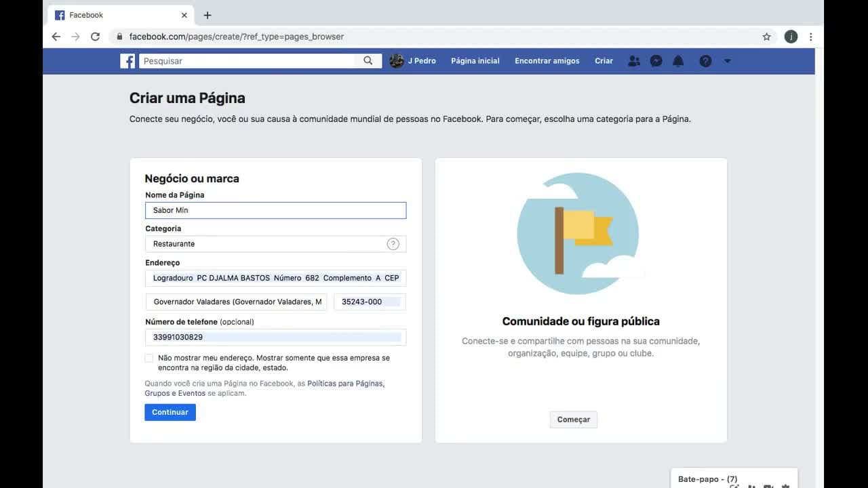Viewport: 868px width, 488px height.
Task: Open notifications bell icon
Action: (x=678, y=61)
